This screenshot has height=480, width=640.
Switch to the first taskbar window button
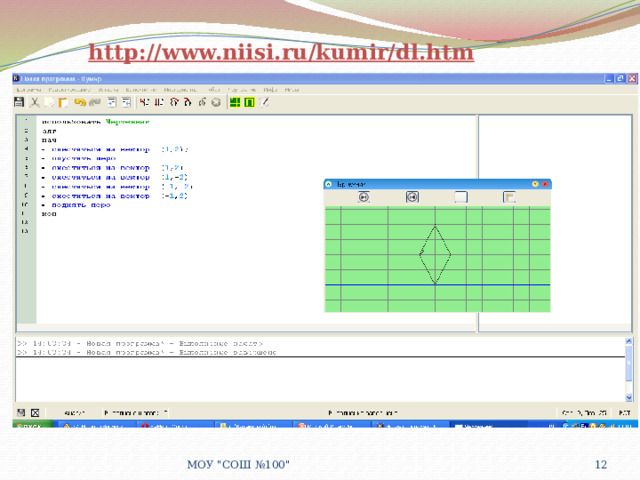96,425
